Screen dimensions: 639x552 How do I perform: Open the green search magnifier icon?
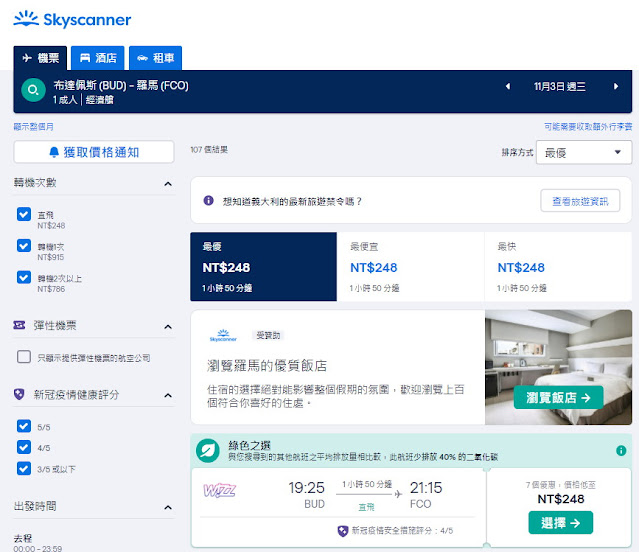33,90
